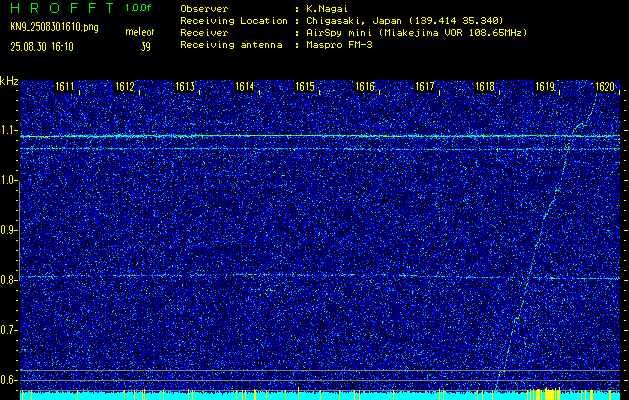Click the 0.6 kHz axis label
This screenshot has width=629, height=400.
7,380
